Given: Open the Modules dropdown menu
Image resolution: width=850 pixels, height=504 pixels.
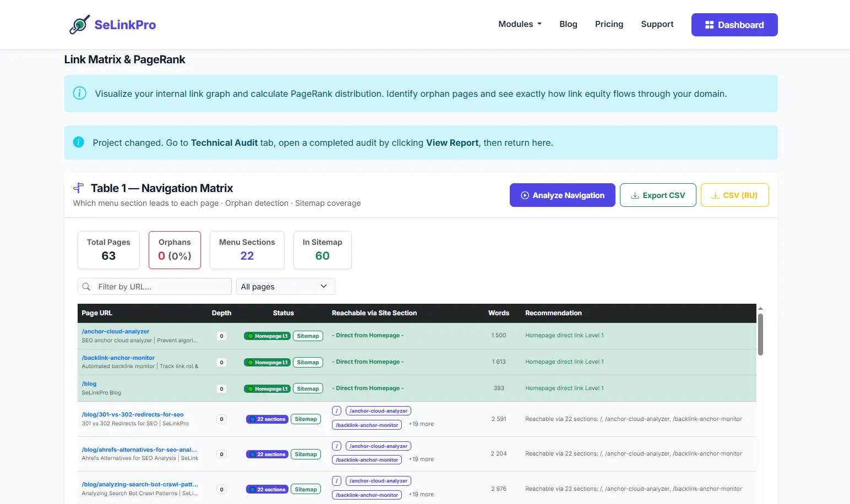Looking at the screenshot, I should [520, 24].
